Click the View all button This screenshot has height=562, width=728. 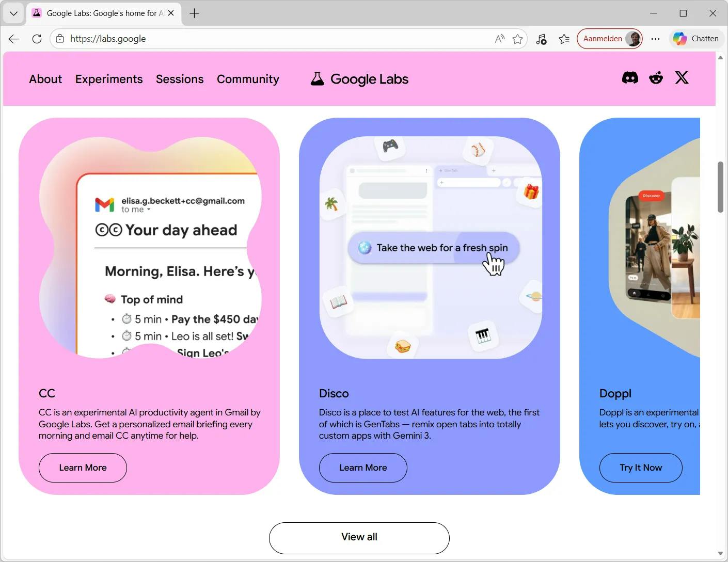pyautogui.click(x=359, y=538)
